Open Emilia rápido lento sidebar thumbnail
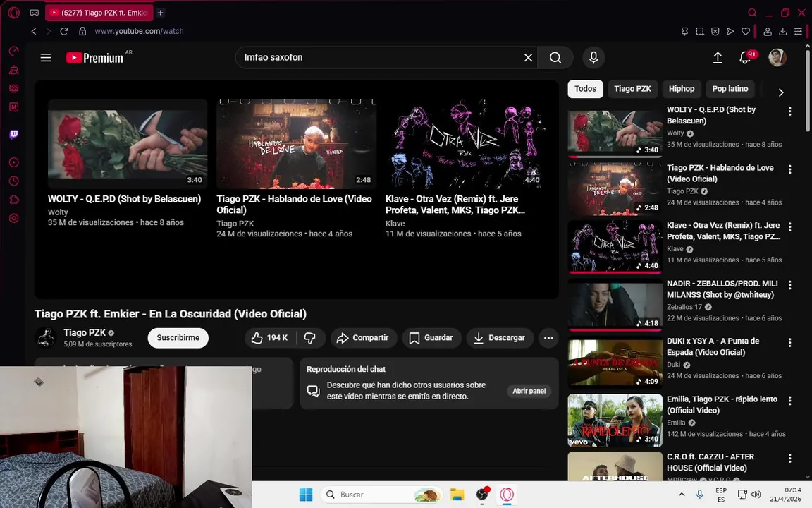This screenshot has height=508, width=812. pos(615,421)
